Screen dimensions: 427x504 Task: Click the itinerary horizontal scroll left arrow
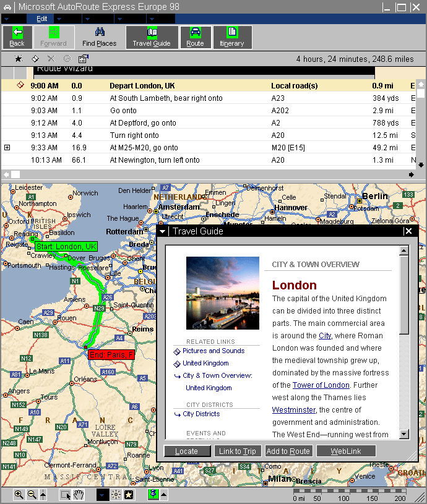pos(6,174)
